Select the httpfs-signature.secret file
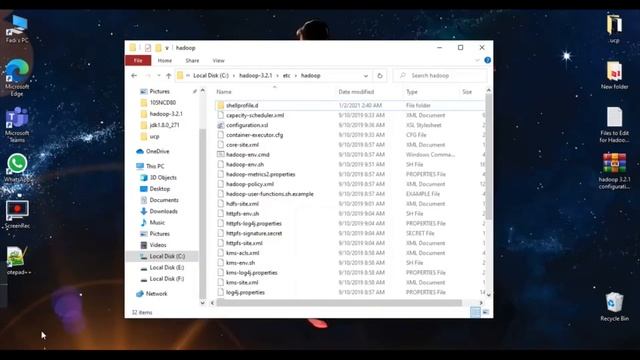 (254, 233)
